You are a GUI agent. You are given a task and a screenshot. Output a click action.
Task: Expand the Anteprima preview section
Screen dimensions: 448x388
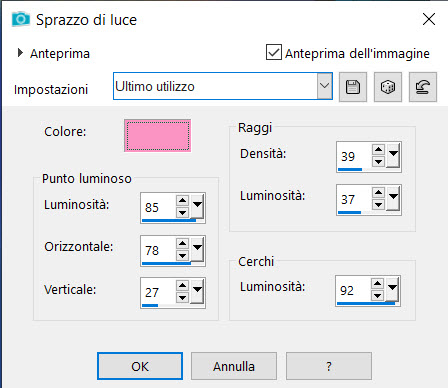(20, 52)
